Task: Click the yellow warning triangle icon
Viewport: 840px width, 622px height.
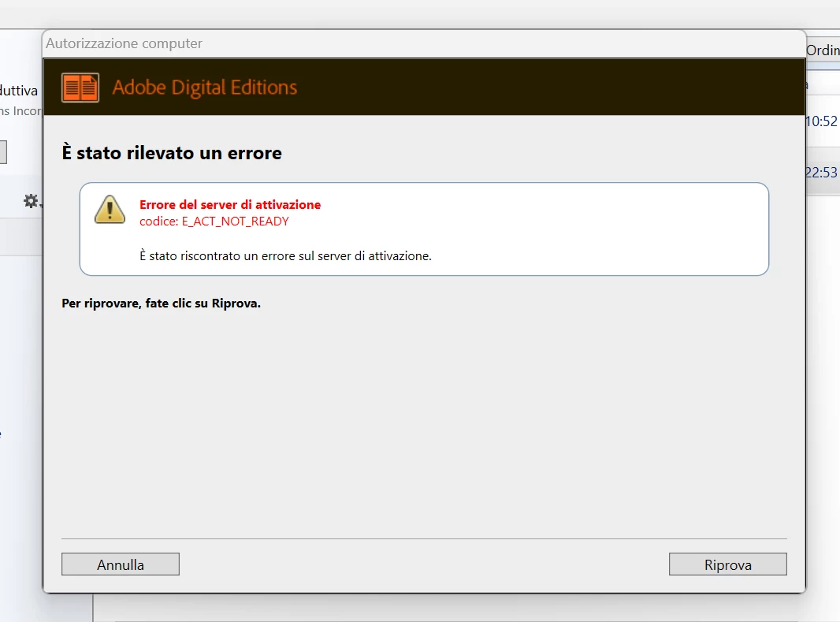Action: click(110, 210)
